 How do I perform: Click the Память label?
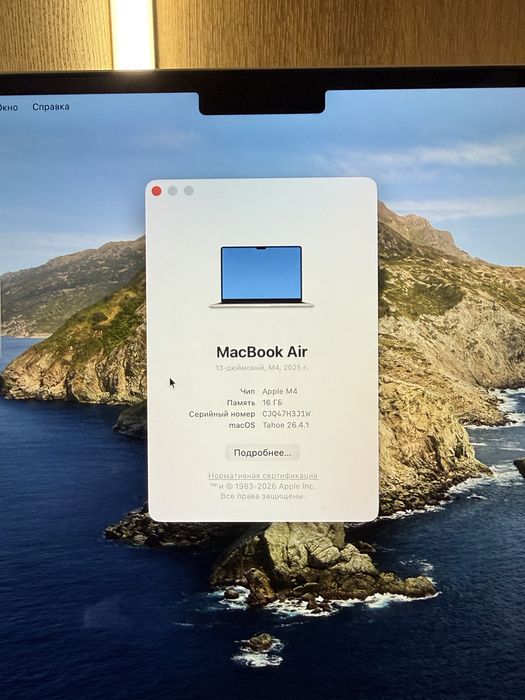coord(241,403)
